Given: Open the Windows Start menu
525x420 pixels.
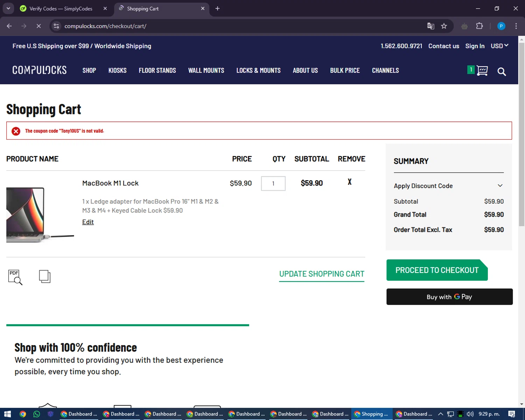Looking at the screenshot, I should coord(7,414).
